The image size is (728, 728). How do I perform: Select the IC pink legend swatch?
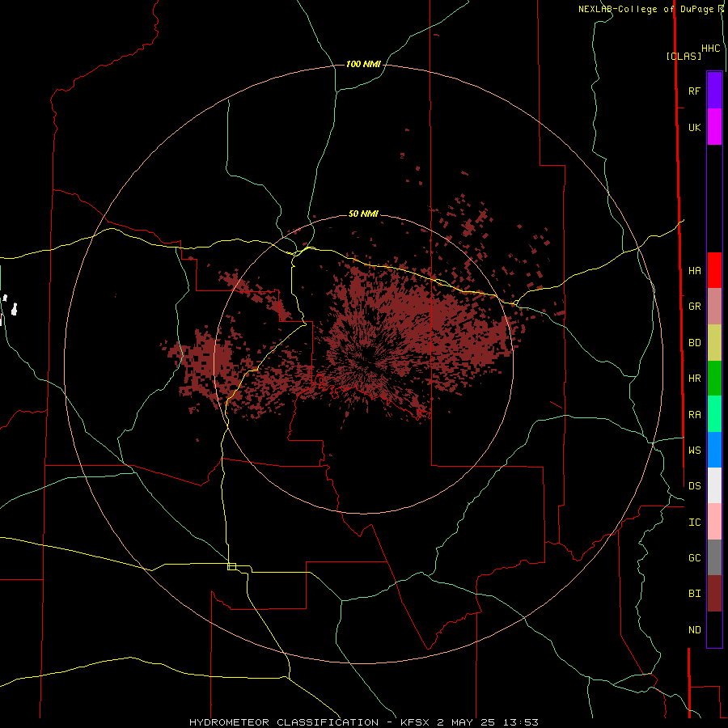714,522
